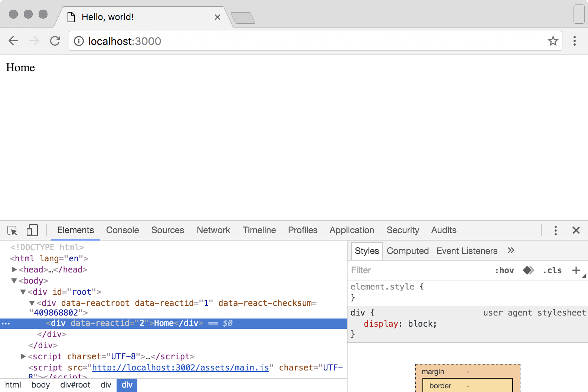Expand the script charset="UTF-8" node
Screen dimensions: 588x392
(23, 356)
